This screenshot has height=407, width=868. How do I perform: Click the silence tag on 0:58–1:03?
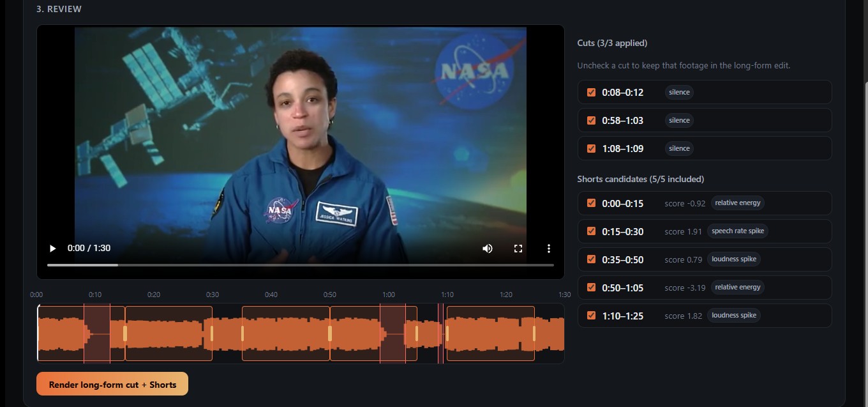679,120
